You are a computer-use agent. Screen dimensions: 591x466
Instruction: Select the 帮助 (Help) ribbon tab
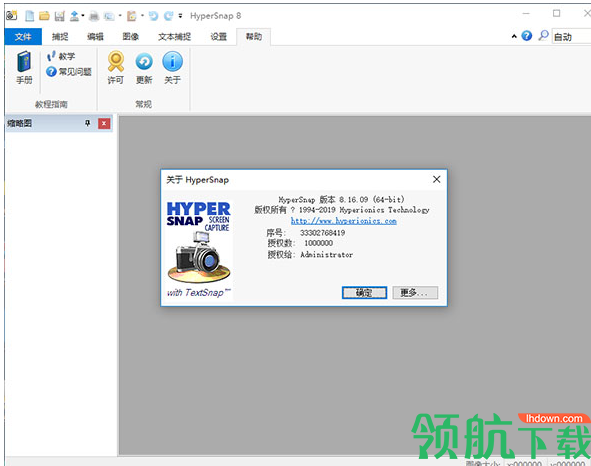tap(254, 37)
